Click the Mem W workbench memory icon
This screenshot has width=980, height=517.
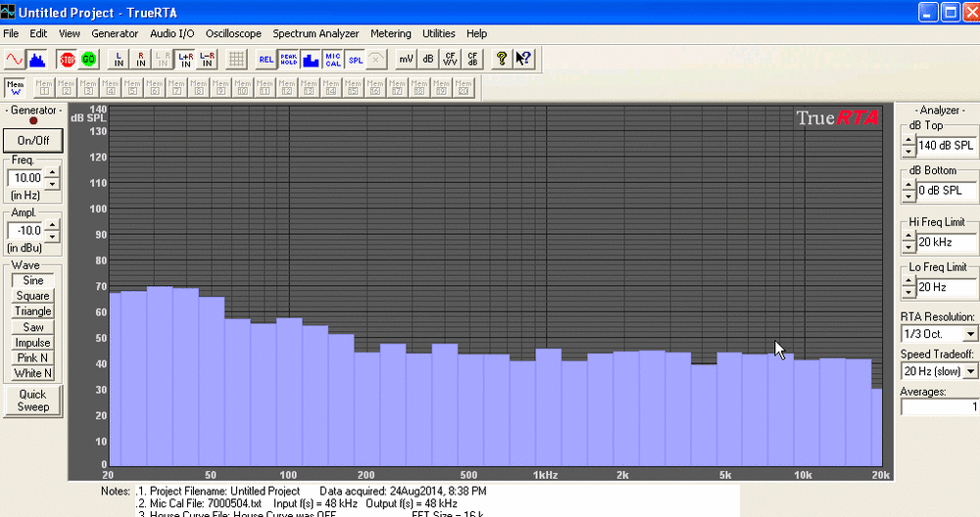click(x=15, y=87)
